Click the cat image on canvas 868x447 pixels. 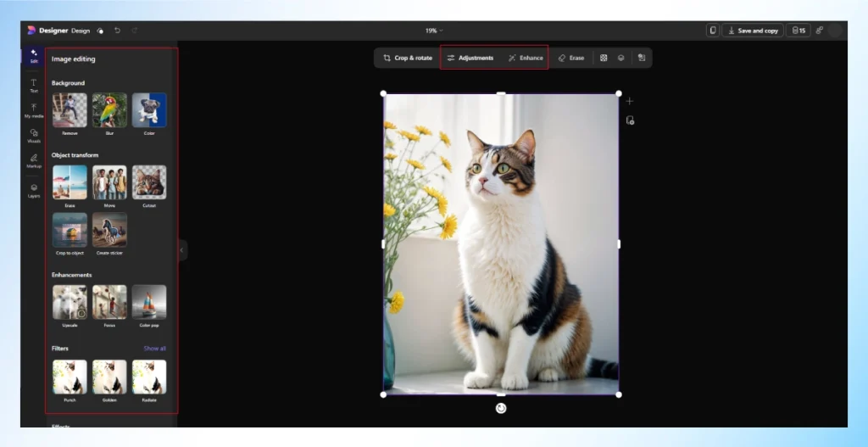(x=501, y=243)
